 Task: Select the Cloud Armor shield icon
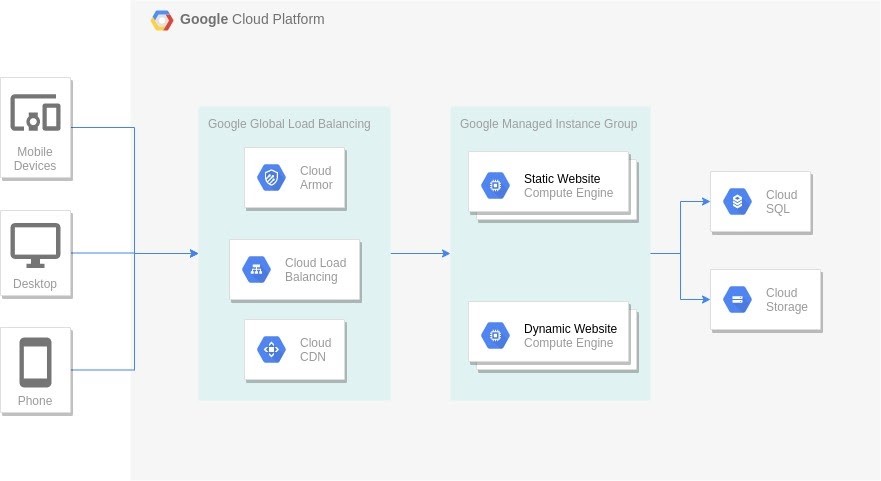[271, 178]
